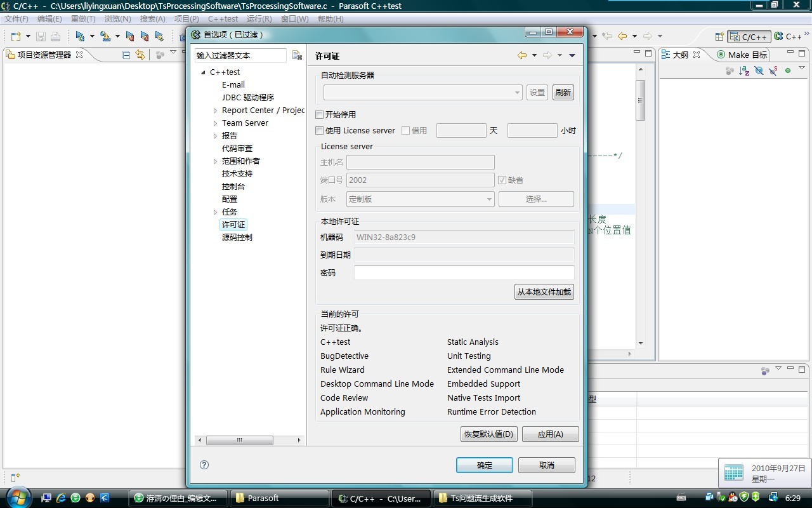Click the 应用(A) button
812x508 pixels.
pyautogui.click(x=550, y=434)
